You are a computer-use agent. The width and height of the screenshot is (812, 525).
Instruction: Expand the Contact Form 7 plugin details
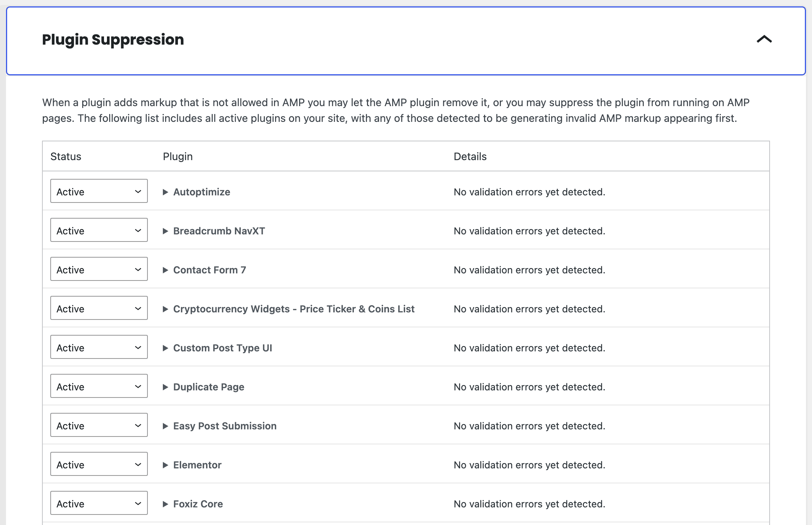[x=205, y=270]
